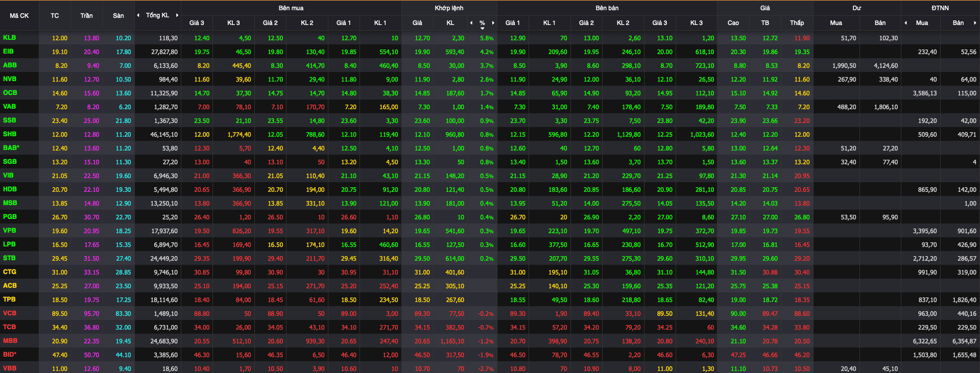Screen dimensions: 980x373
Task: Click KL header under Khớp lệnh
Action: coord(450,23)
